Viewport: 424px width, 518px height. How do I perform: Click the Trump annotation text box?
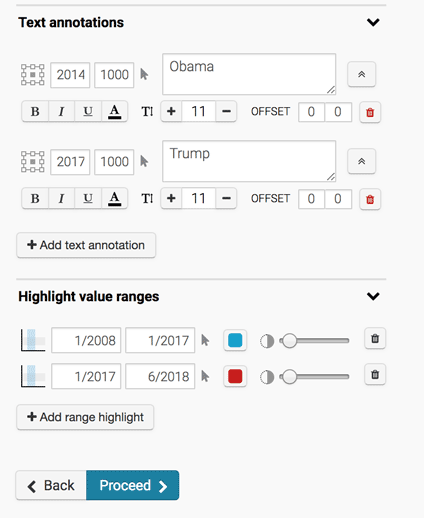click(249, 161)
